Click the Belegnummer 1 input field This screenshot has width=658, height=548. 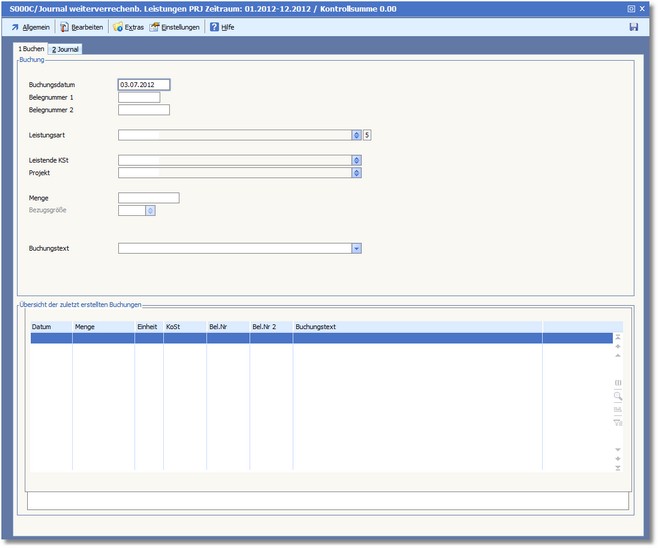pyautogui.click(x=139, y=98)
